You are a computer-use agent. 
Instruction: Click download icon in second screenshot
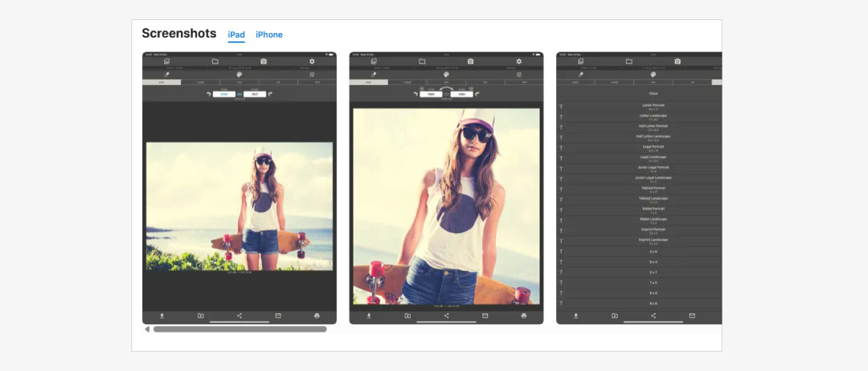(369, 316)
